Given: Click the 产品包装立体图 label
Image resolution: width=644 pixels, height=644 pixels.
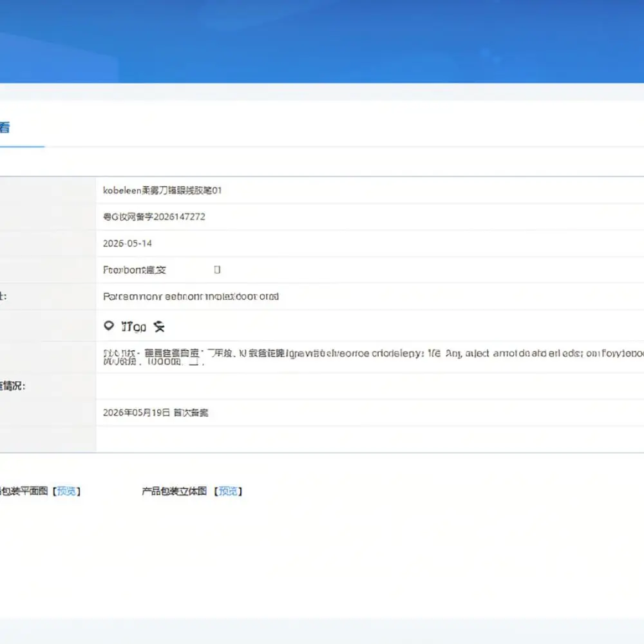Looking at the screenshot, I should coord(174,491).
